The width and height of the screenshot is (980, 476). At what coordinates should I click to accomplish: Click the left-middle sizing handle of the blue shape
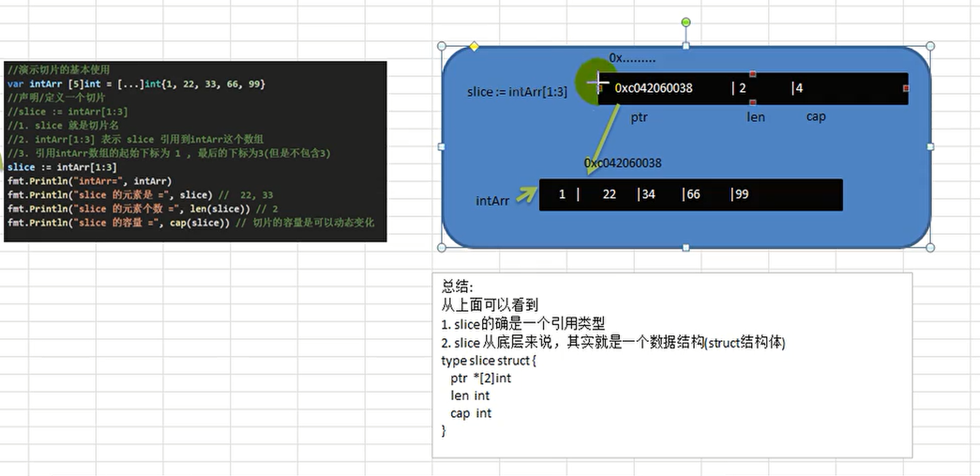(442, 147)
